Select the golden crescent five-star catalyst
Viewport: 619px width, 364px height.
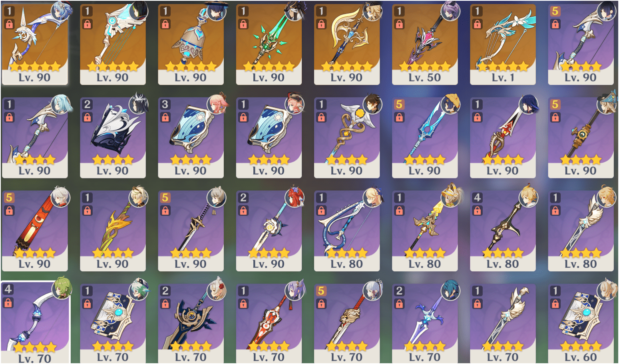point(347,44)
